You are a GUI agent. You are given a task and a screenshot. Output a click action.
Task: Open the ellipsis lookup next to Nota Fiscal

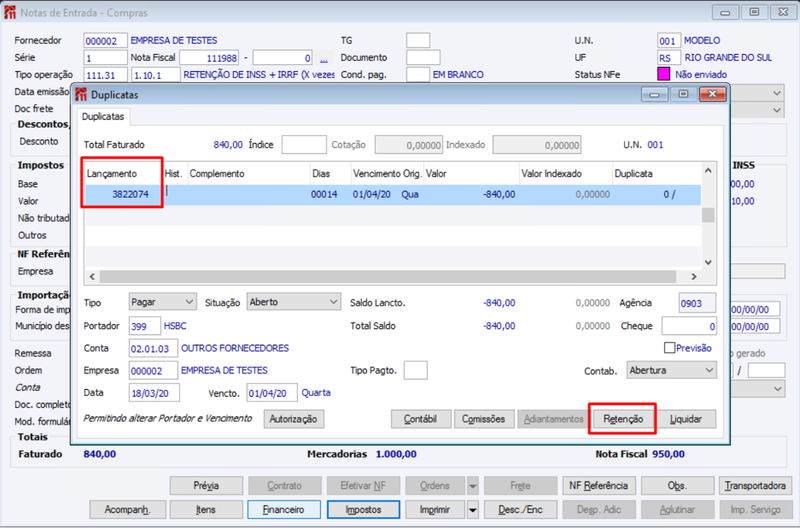323,58
